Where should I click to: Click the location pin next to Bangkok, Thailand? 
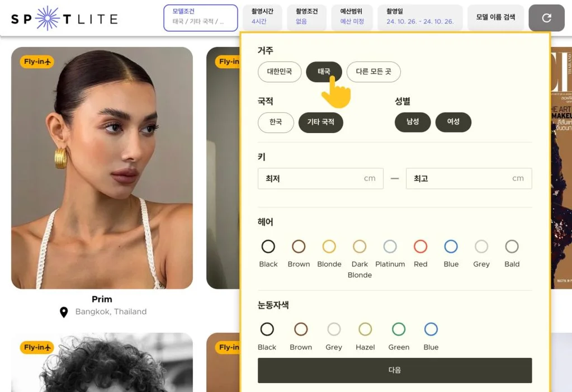tap(65, 312)
